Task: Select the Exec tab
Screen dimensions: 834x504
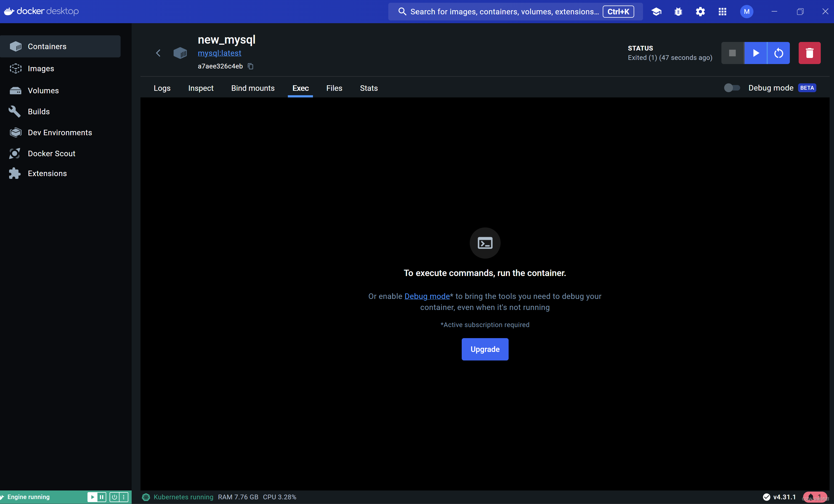Action: point(300,88)
